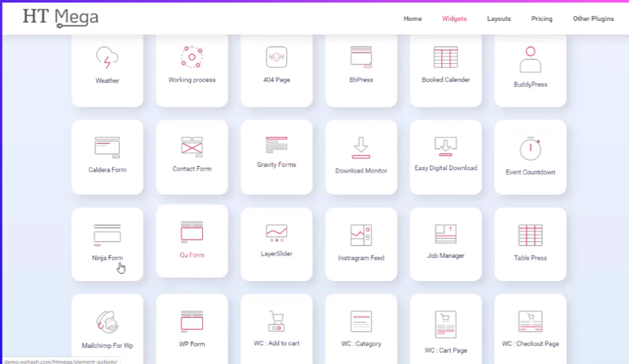Click the Download Monitor arrow icon
629x364 pixels.
click(361, 148)
